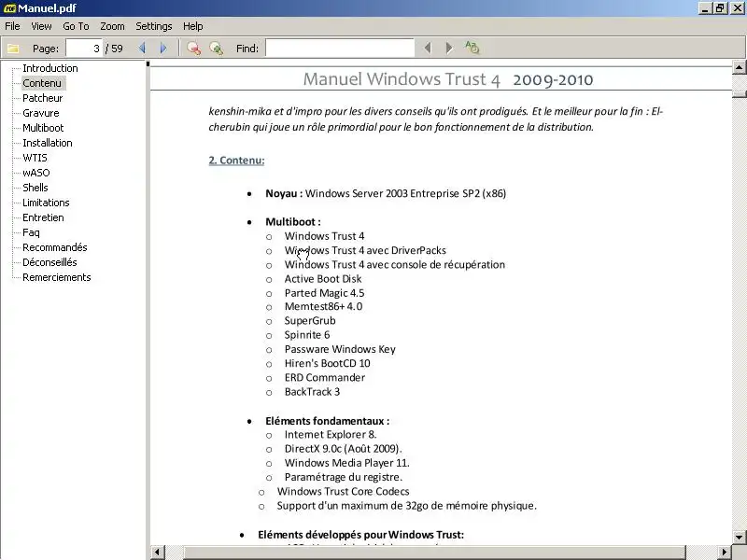Click the horizontal scrollbar left arrow
Viewport: 747px width, 560px height.
pyautogui.click(x=157, y=553)
